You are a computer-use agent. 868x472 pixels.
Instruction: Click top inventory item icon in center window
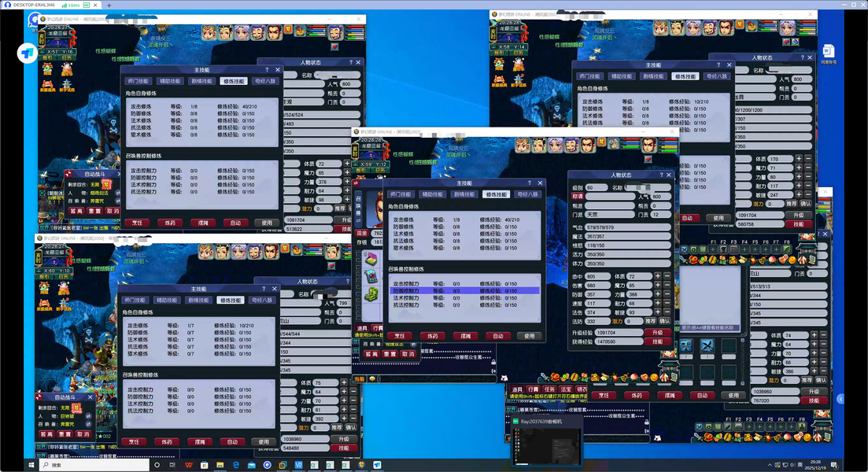[x=371, y=259]
